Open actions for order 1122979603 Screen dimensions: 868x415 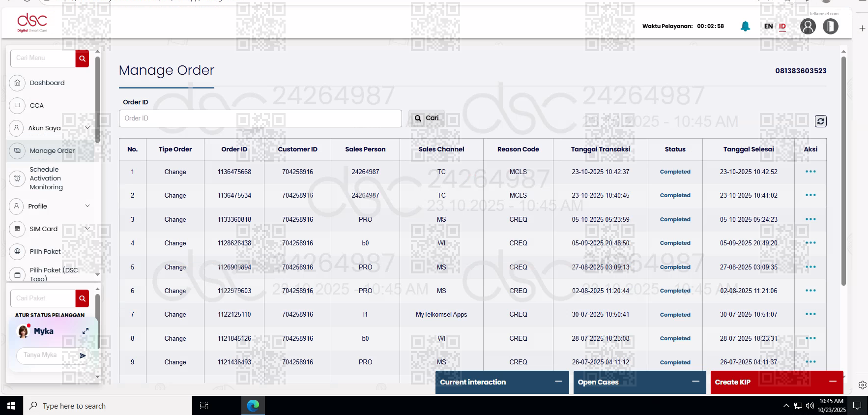tap(810, 291)
